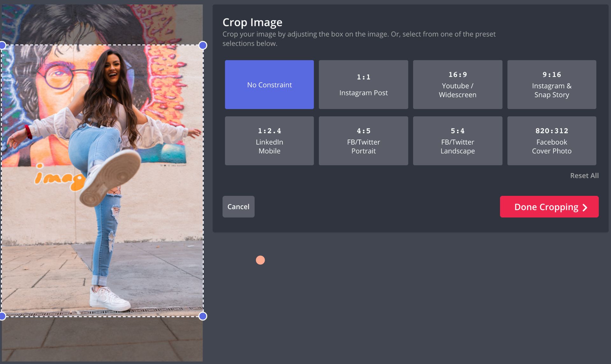Click the top-right crop corner handle
The image size is (611, 364).
203,45
